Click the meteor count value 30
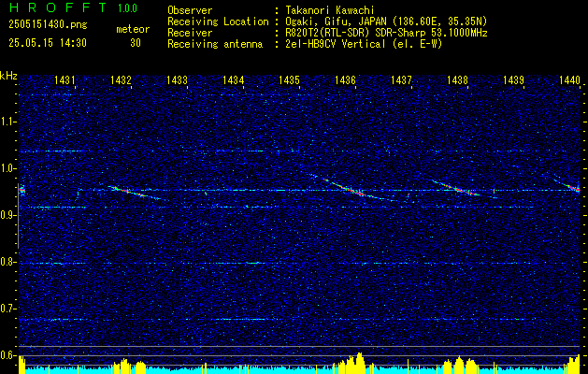Image resolution: width=588 pixels, height=374 pixels. coord(136,43)
